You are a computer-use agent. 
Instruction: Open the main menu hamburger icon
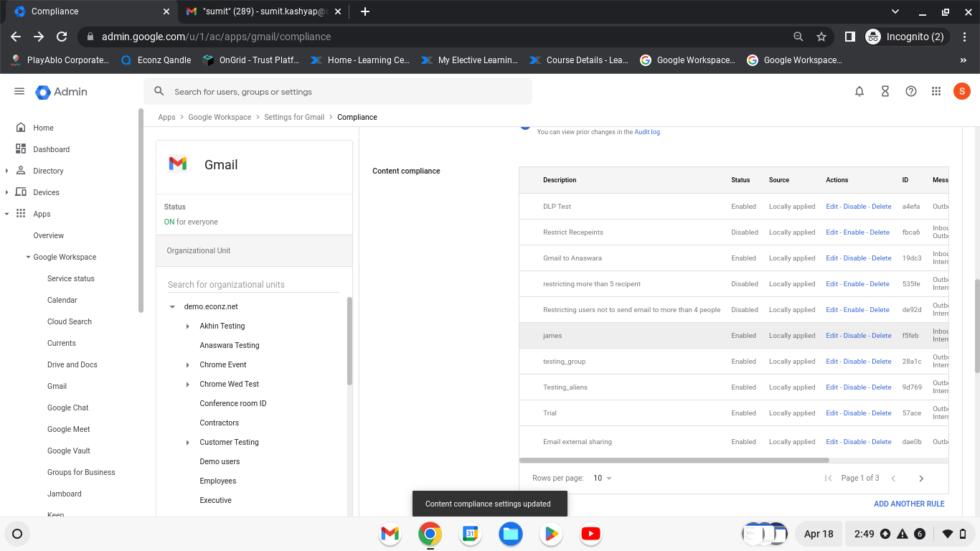[19, 91]
